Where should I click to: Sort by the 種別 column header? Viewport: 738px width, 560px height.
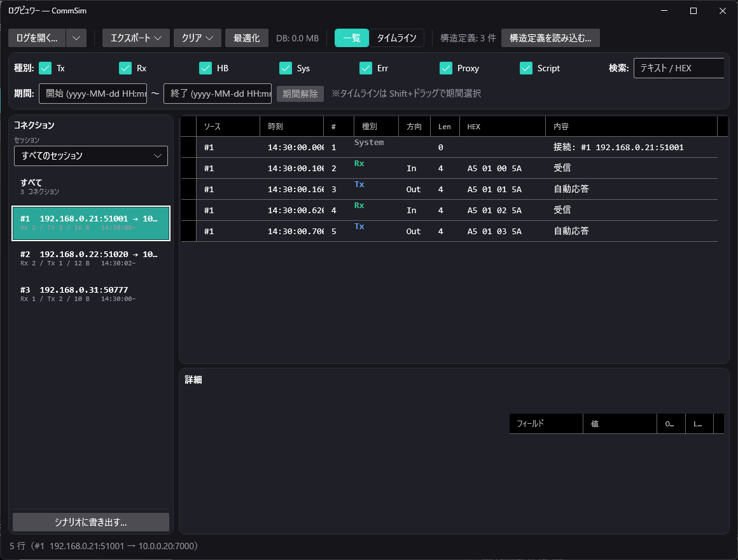point(376,127)
